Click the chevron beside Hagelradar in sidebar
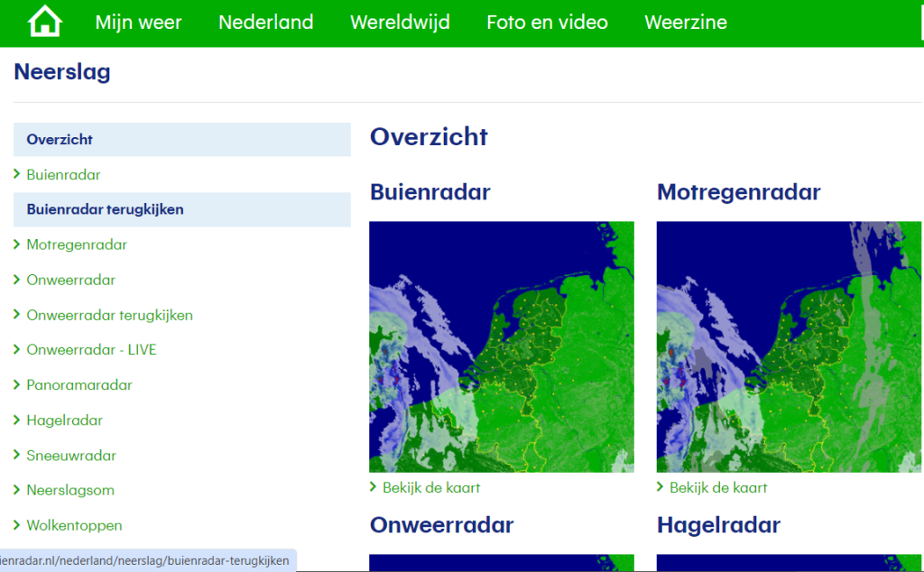The width and height of the screenshot is (924, 572). 17,419
